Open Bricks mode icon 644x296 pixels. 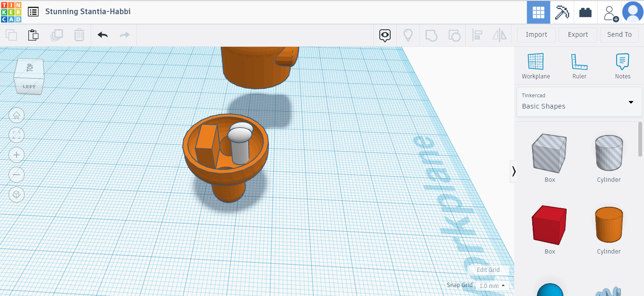[585, 12]
